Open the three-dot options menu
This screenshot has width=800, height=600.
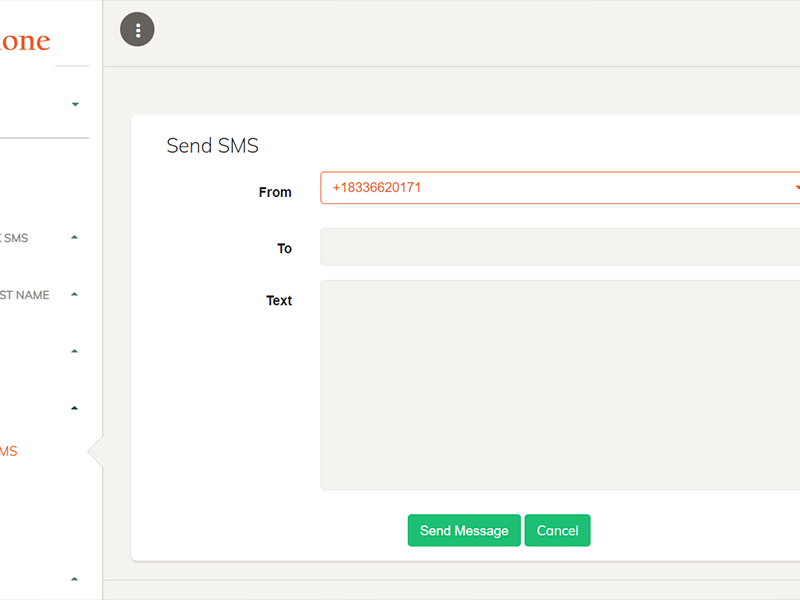point(137,30)
